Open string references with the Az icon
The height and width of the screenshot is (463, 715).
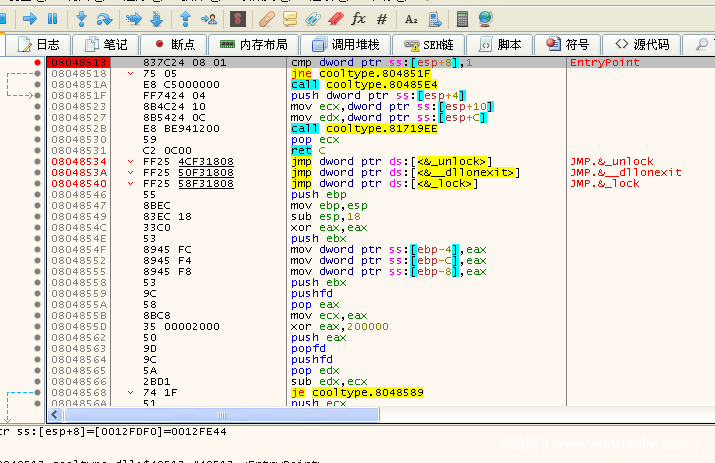coord(412,18)
